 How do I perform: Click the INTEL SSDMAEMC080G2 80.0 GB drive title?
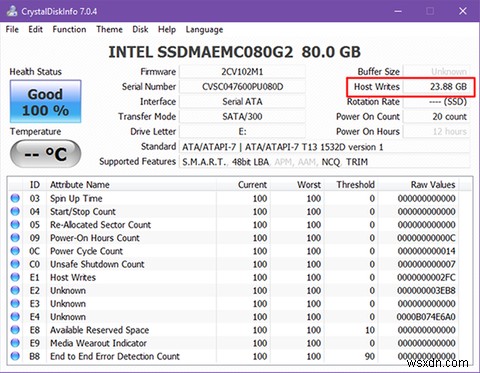pos(235,52)
